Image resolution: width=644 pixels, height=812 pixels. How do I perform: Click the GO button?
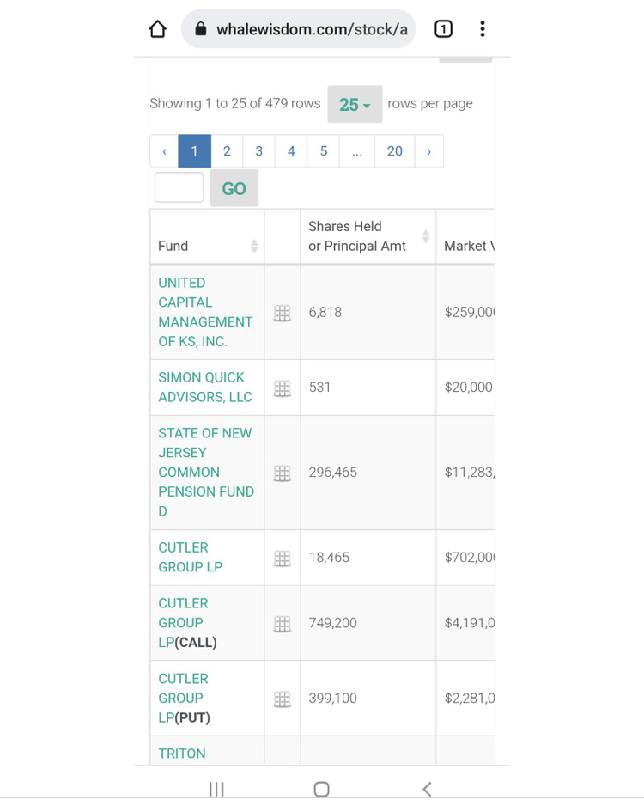[x=234, y=188]
